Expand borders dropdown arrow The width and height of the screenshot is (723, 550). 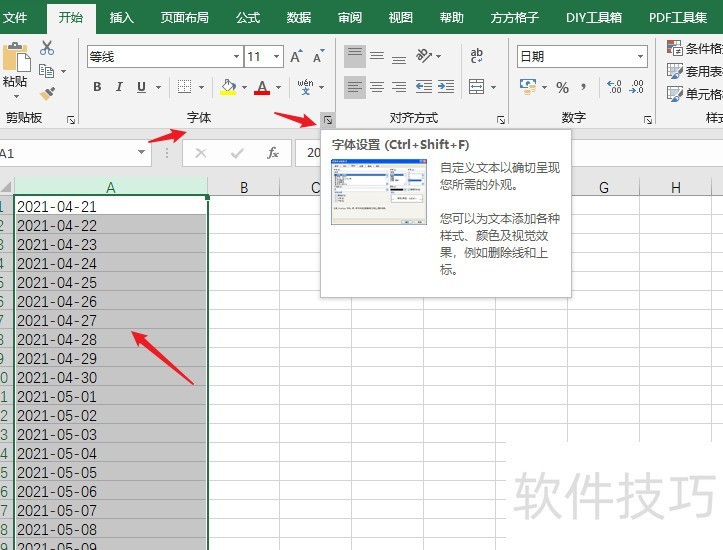(201, 87)
